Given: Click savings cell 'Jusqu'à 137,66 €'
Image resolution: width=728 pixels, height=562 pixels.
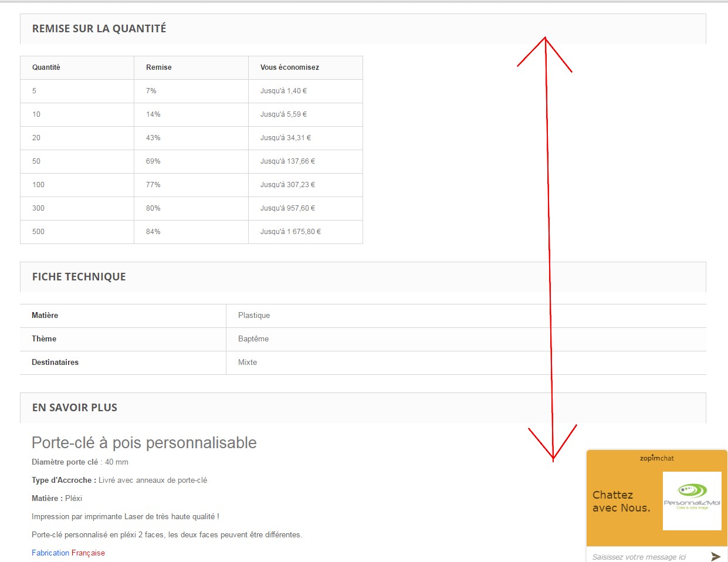Looking at the screenshot, I should (306, 161).
